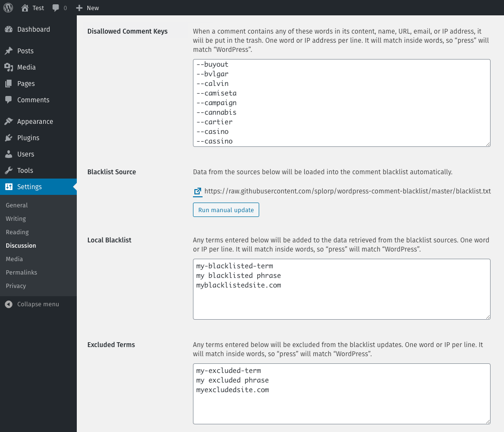The height and width of the screenshot is (432, 504).
Task: Click the '--cartier' line
Action: pos(215,122)
